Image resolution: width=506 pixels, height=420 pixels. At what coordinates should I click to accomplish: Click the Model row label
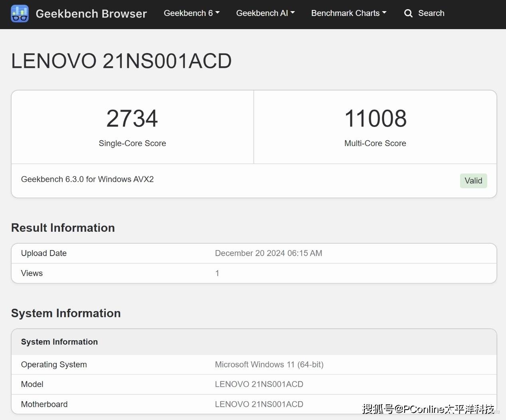point(32,384)
